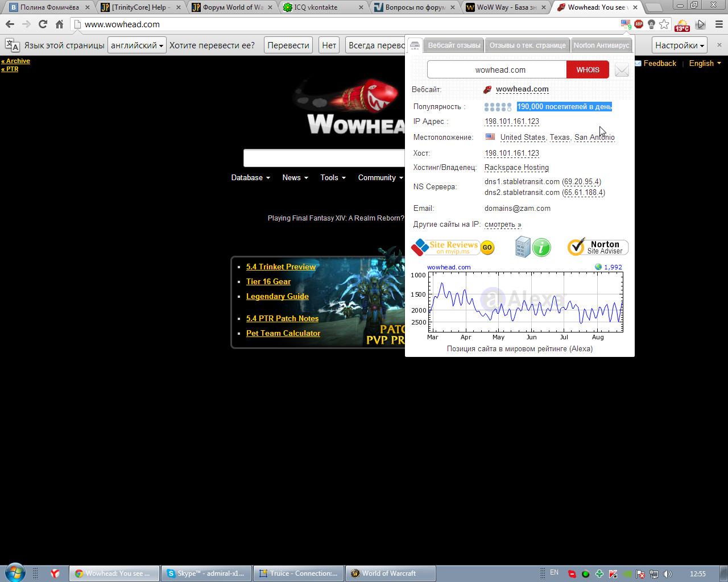Expand the News menu
The height and width of the screenshot is (582, 728).
point(295,178)
